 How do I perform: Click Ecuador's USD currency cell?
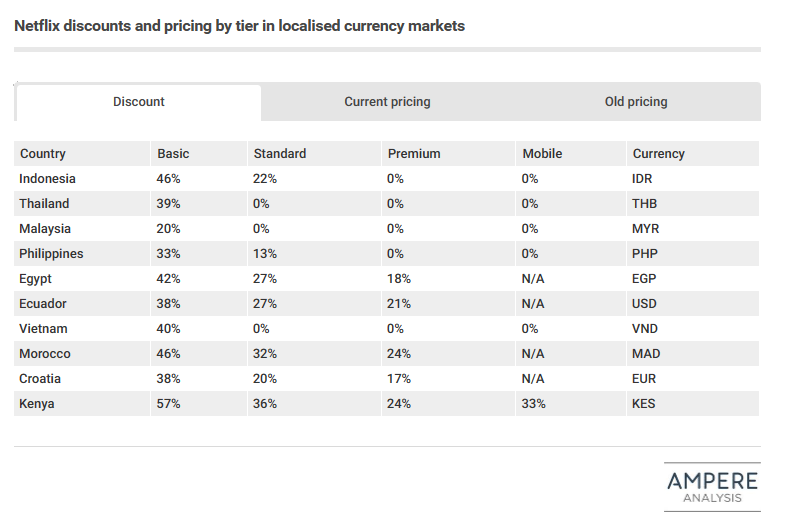(693, 304)
